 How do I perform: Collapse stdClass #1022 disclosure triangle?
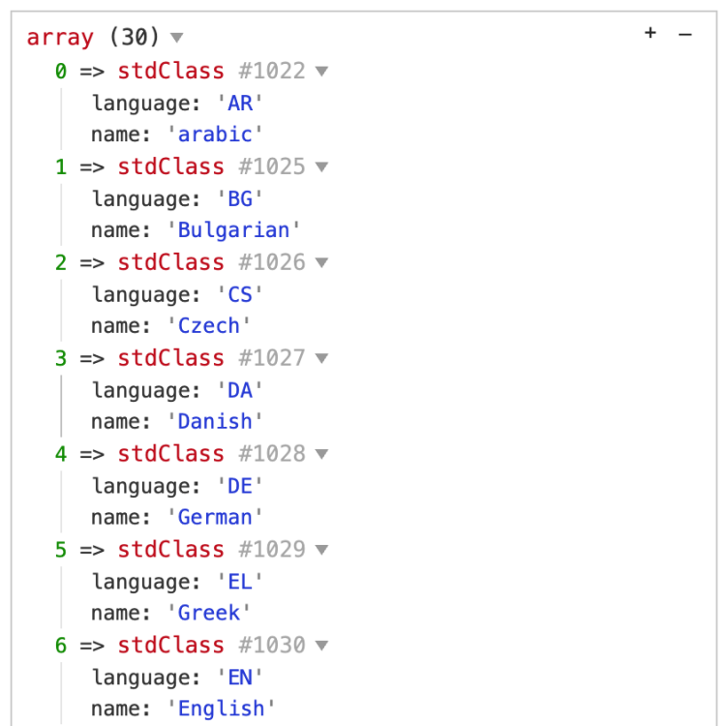click(x=321, y=71)
